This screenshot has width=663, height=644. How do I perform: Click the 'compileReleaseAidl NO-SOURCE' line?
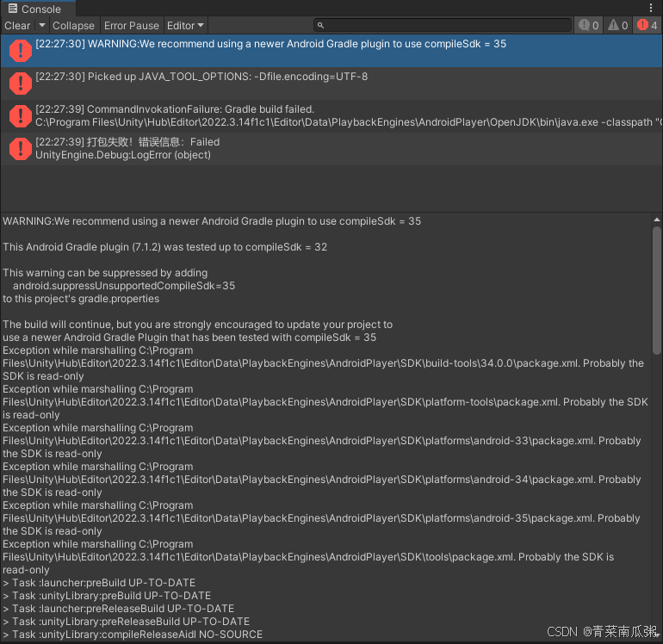[x=133, y=635]
